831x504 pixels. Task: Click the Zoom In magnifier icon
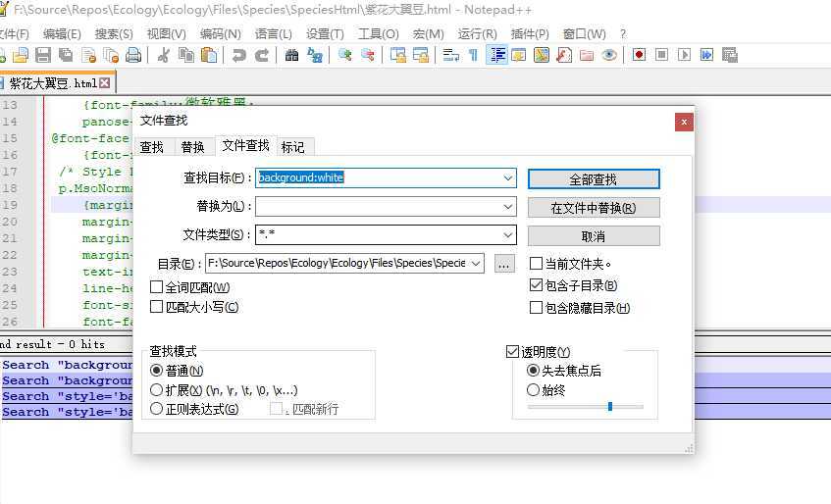coord(345,55)
